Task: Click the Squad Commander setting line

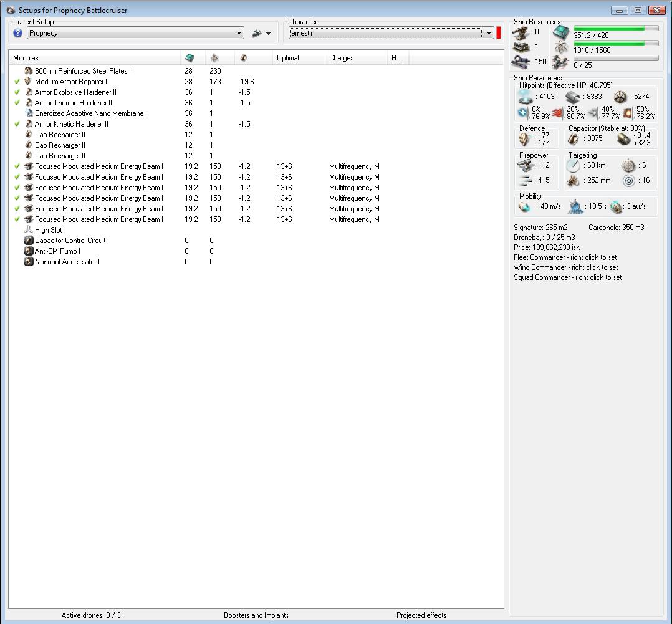Action: (x=567, y=277)
